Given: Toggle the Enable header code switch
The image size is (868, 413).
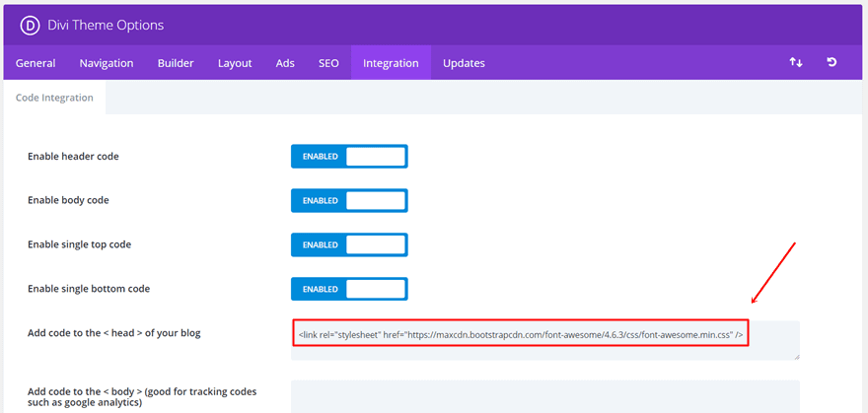Looking at the screenshot, I should click(x=349, y=157).
